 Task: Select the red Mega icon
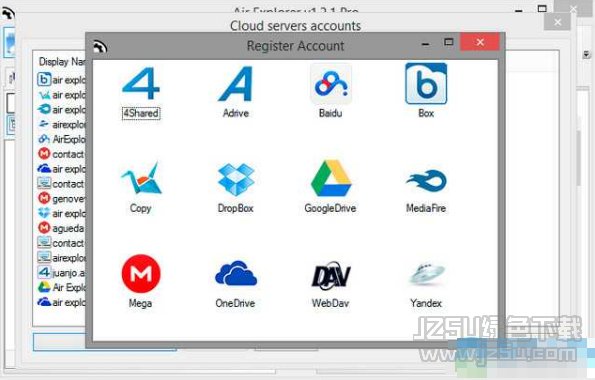pos(141,274)
